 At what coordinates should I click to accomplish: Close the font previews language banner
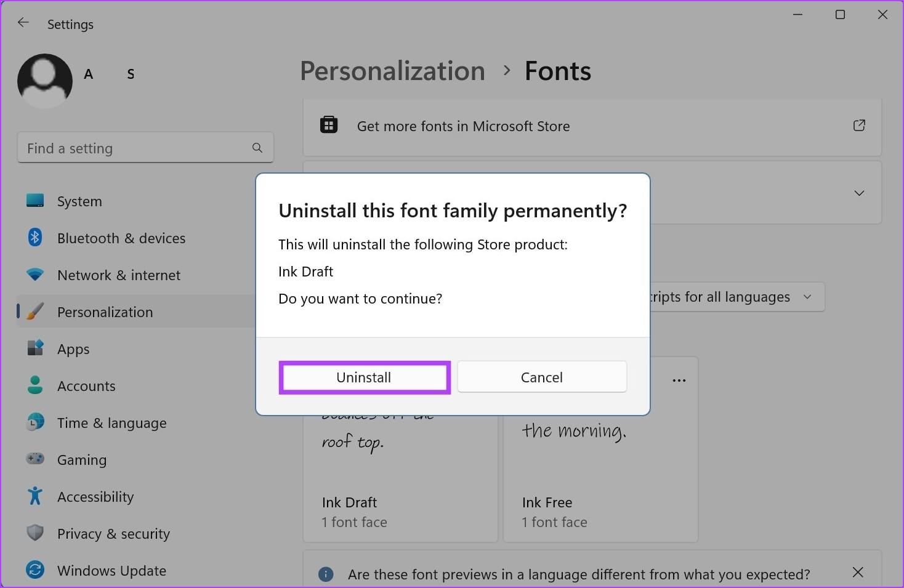tap(858, 573)
